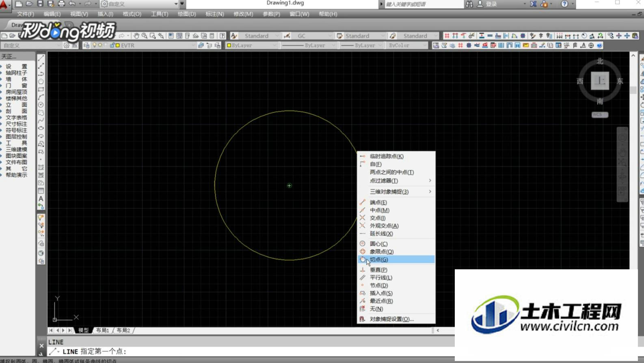Open 图层控制 tree item

click(x=16, y=137)
